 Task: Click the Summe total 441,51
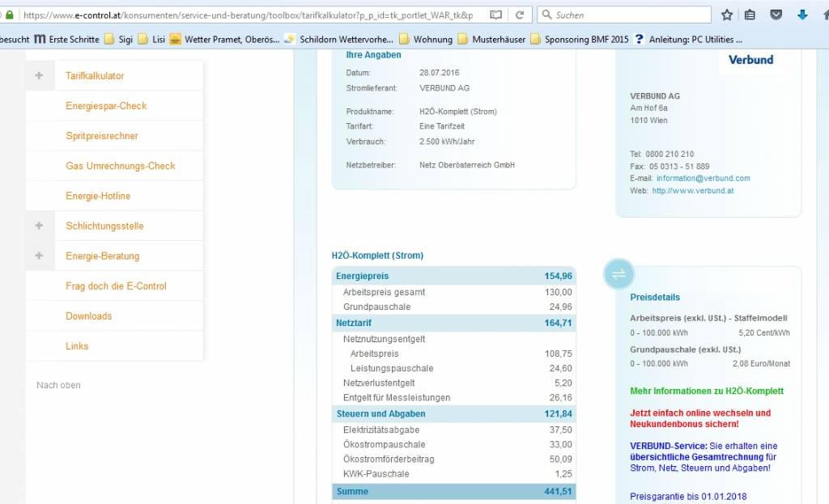[x=559, y=491]
